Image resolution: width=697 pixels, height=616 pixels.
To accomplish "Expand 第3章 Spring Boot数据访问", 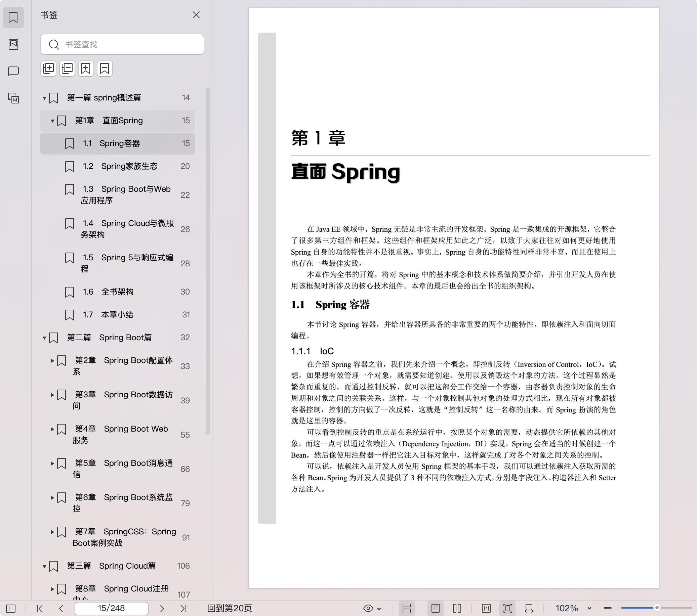I will tap(52, 395).
